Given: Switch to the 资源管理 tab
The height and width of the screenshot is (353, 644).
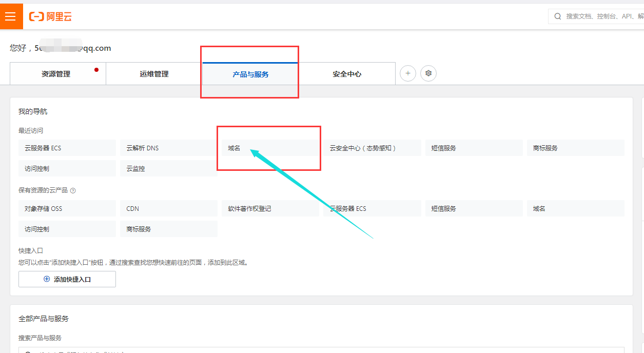Looking at the screenshot, I should (58, 74).
